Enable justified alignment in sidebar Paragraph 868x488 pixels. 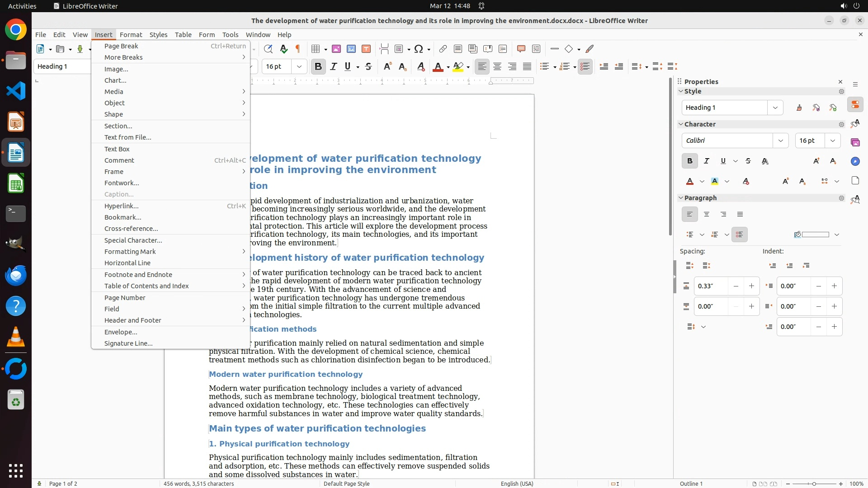[740, 214]
